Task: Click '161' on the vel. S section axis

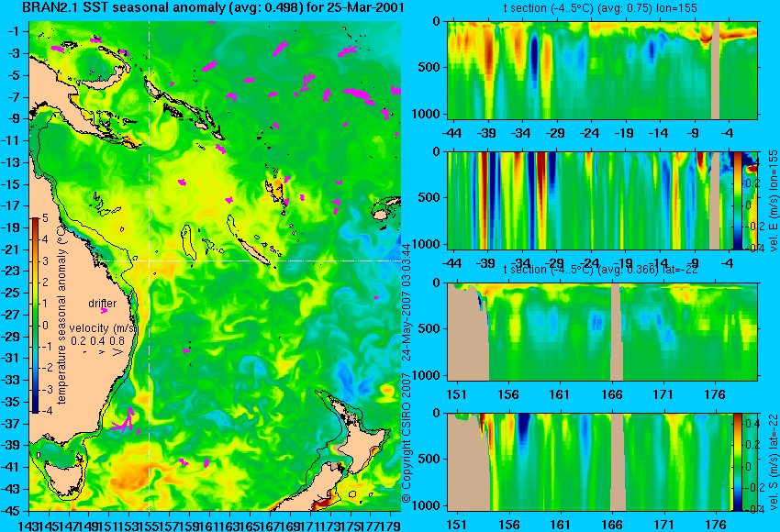Action: 561,525
